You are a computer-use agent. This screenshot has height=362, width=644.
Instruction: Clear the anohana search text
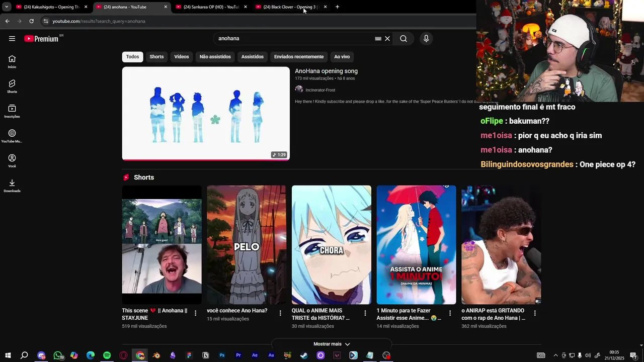pos(387,39)
